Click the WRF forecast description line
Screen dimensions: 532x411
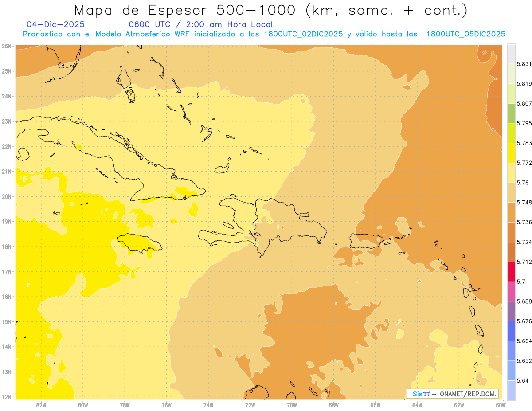(x=264, y=34)
